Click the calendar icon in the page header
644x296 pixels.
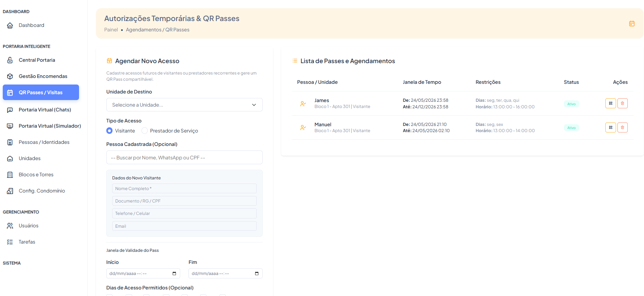632,23
